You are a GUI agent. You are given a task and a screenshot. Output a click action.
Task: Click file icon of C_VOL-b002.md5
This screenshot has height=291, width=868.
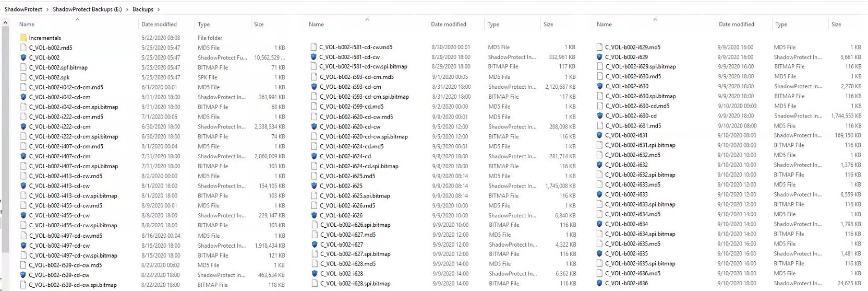click(x=23, y=48)
